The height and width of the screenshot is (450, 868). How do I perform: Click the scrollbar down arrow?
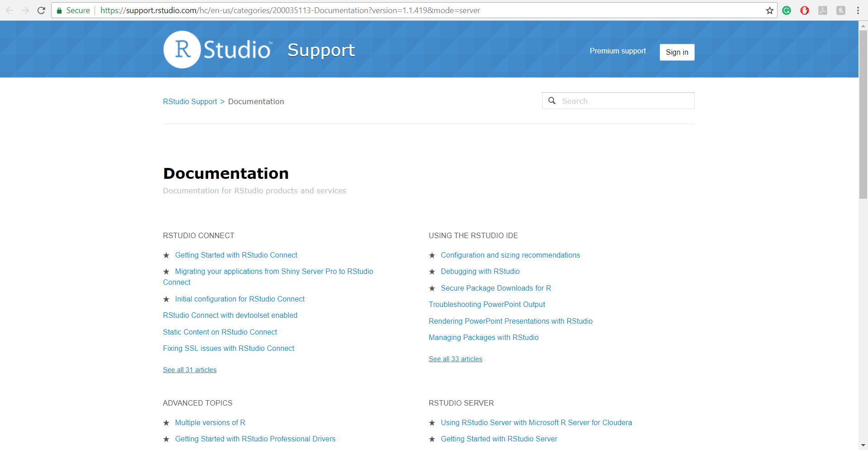[863, 445]
